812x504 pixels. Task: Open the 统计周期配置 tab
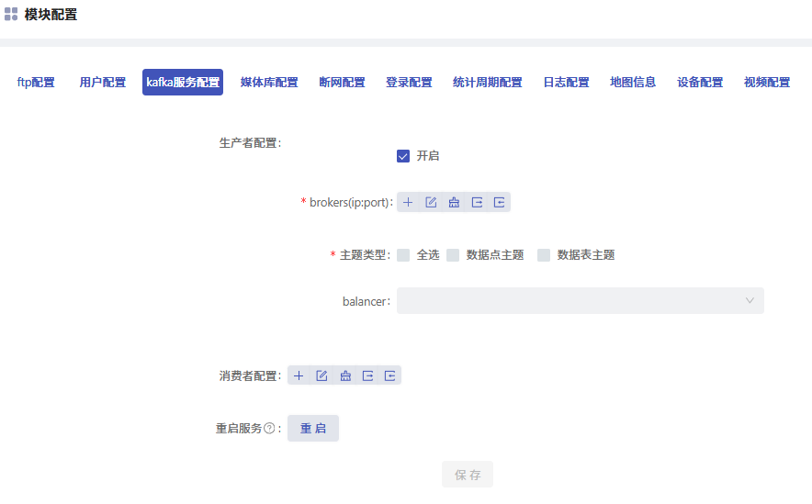point(488,83)
